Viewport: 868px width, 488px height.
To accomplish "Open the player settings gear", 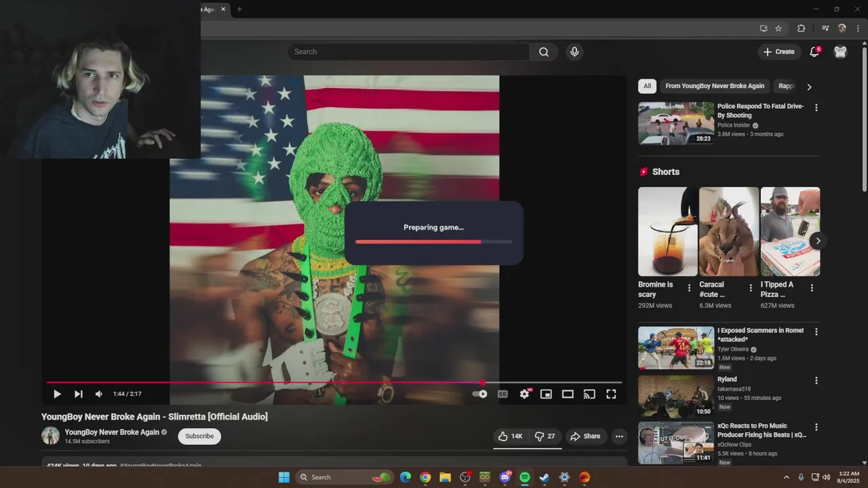I will 525,394.
